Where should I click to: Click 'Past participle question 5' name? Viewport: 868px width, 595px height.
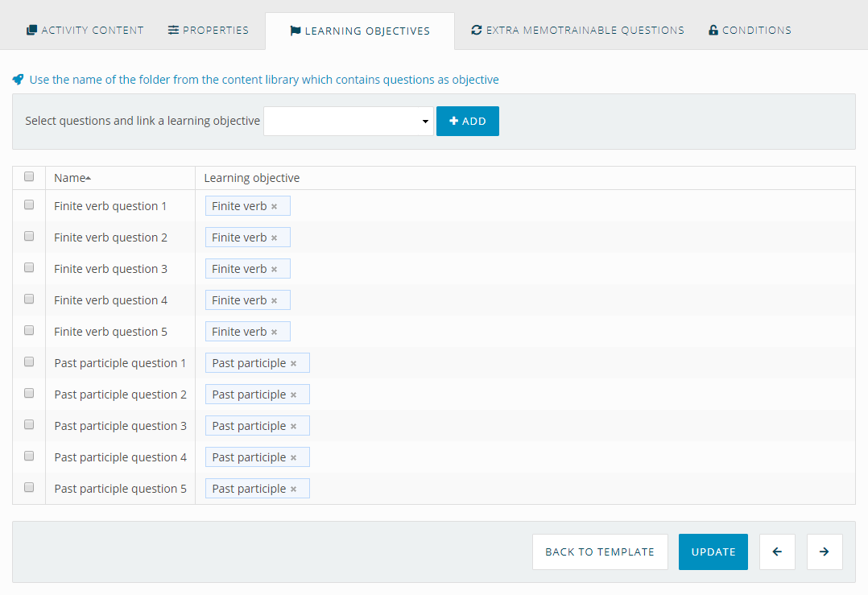click(121, 490)
